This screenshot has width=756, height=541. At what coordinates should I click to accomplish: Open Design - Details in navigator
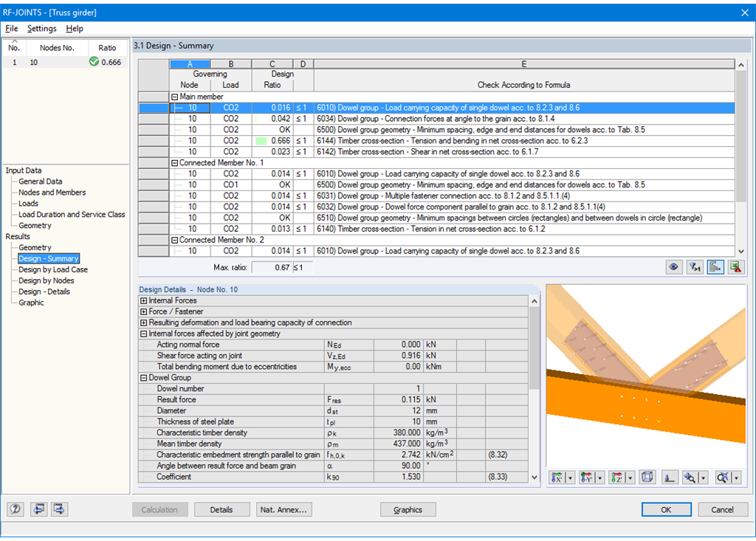tap(44, 292)
